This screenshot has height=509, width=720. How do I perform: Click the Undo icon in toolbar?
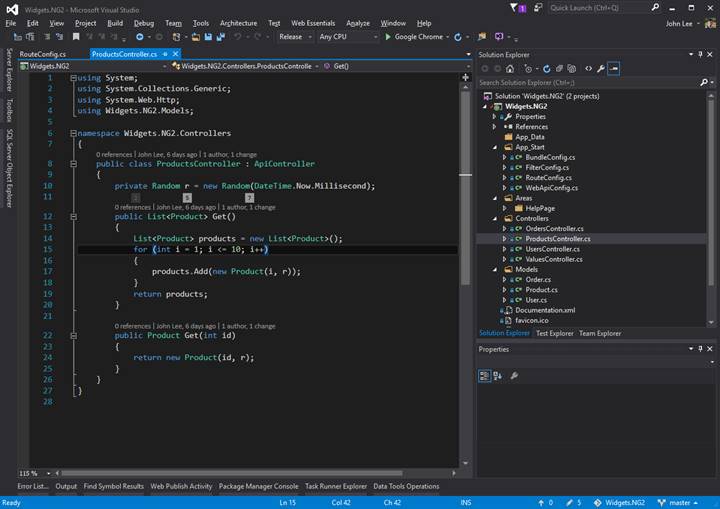point(237,37)
